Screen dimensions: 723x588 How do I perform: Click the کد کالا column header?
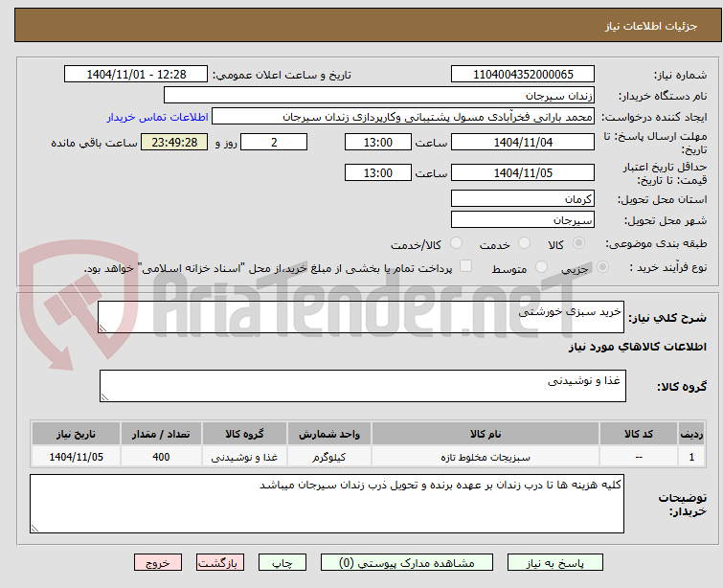tap(638, 434)
